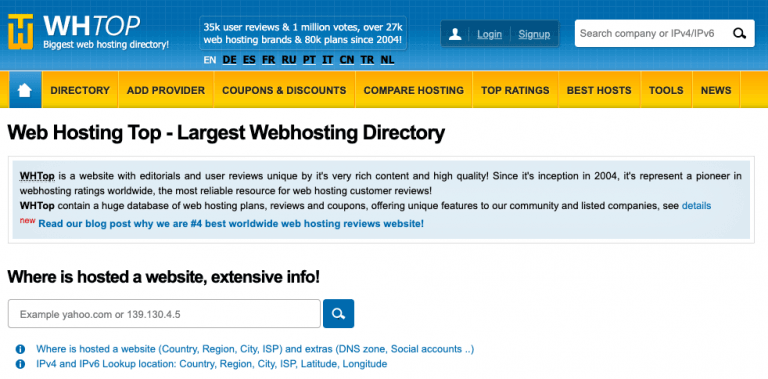Image resolution: width=768 pixels, height=379 pixels.
Task: Open the COUPONS & DISCOUNTS menu
Action: coord(284,90)
